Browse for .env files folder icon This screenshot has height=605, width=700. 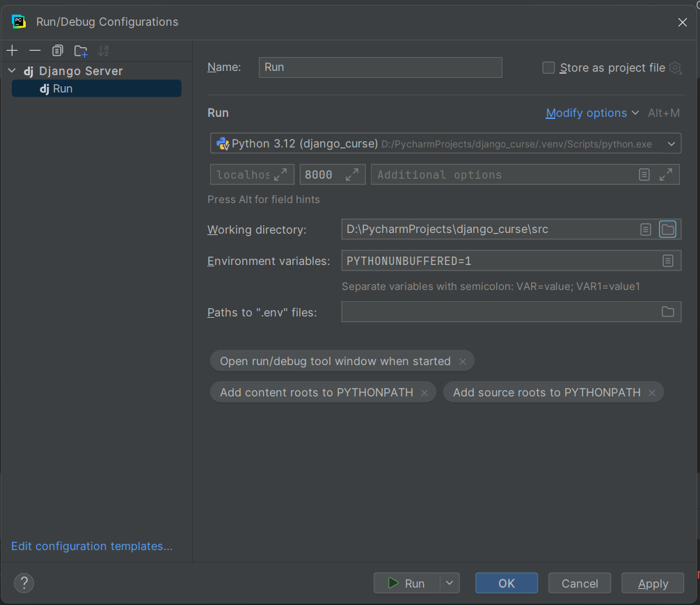coord(668,312)
